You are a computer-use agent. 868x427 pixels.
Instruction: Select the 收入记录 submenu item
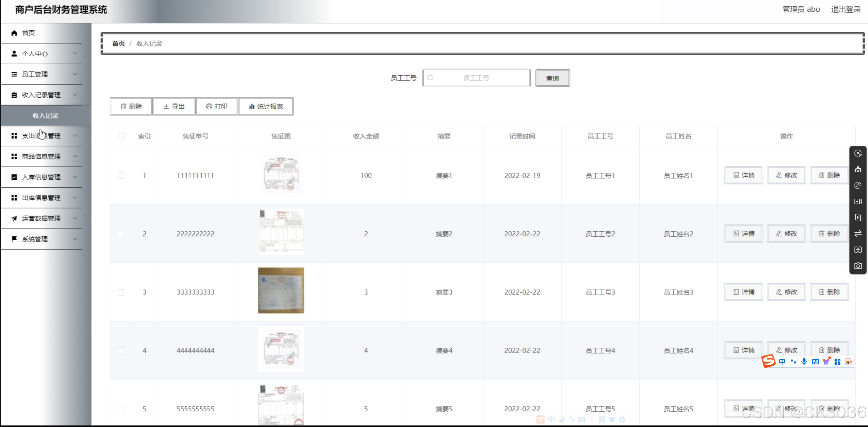(45, 115)
